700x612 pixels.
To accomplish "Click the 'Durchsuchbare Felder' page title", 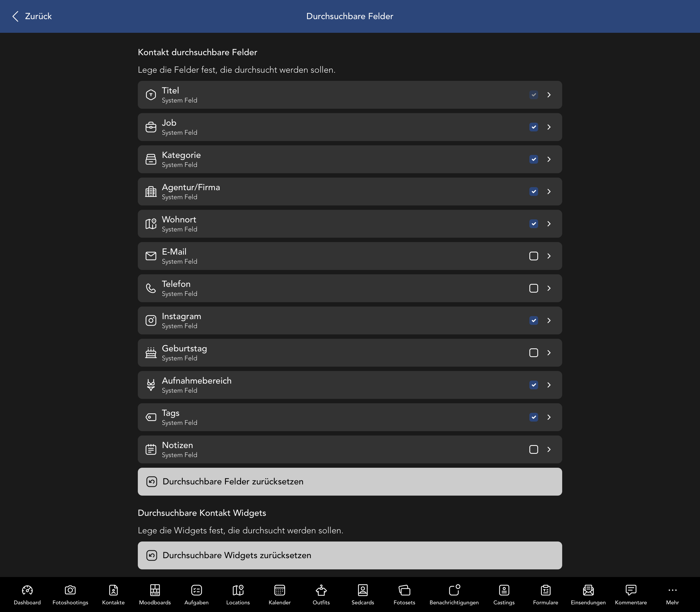I will click(350, 16).
